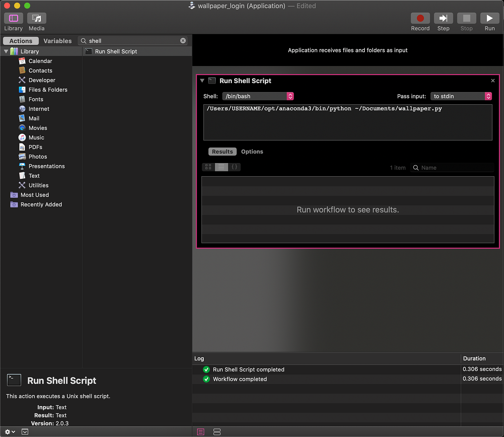Click the results Name filter field
Image resolution: width=504 pixels, height=437 pixels.
coord(452,168)
